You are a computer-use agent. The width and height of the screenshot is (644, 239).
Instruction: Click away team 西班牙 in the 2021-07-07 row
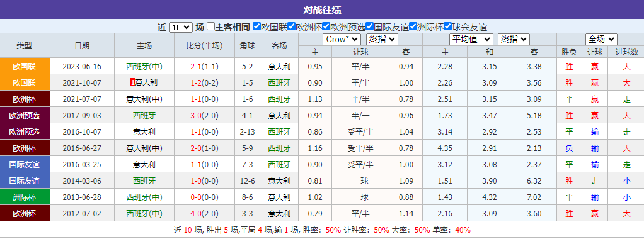279,99
